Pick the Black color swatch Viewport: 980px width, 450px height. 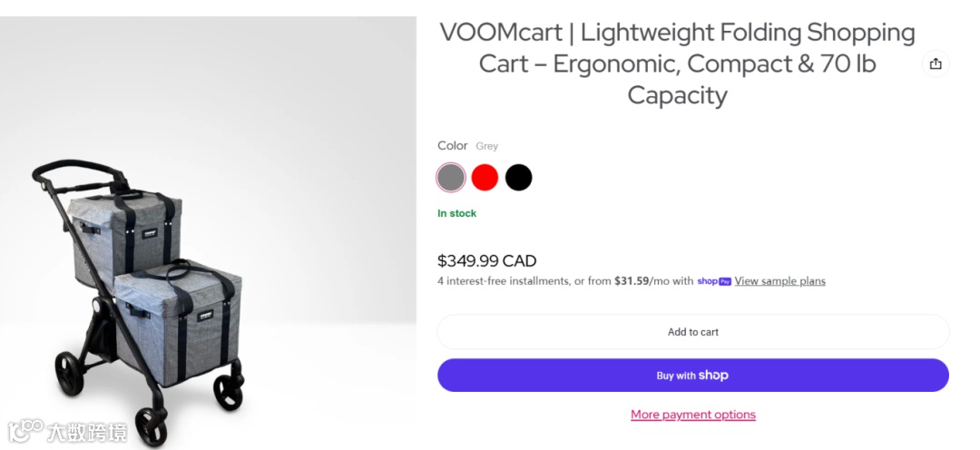pyautogui.click(x=518, y=177)
